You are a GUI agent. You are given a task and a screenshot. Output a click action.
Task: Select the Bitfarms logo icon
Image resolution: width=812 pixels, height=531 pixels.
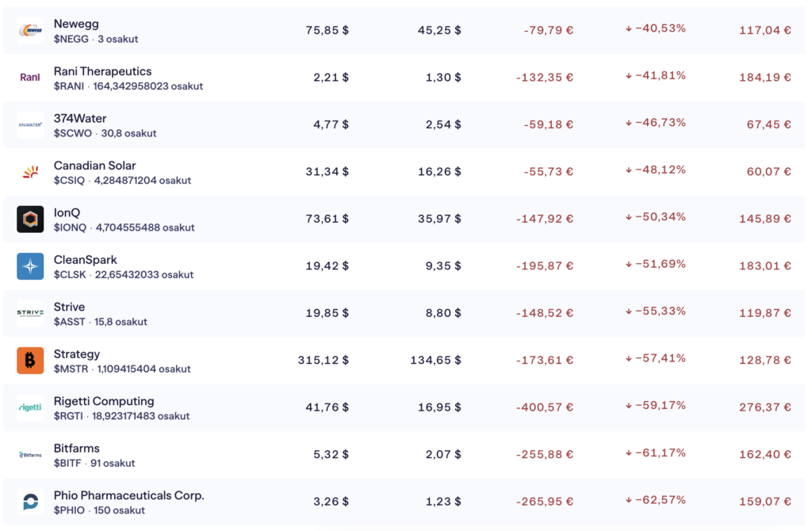pyautogui.click(x=30, y=455)
